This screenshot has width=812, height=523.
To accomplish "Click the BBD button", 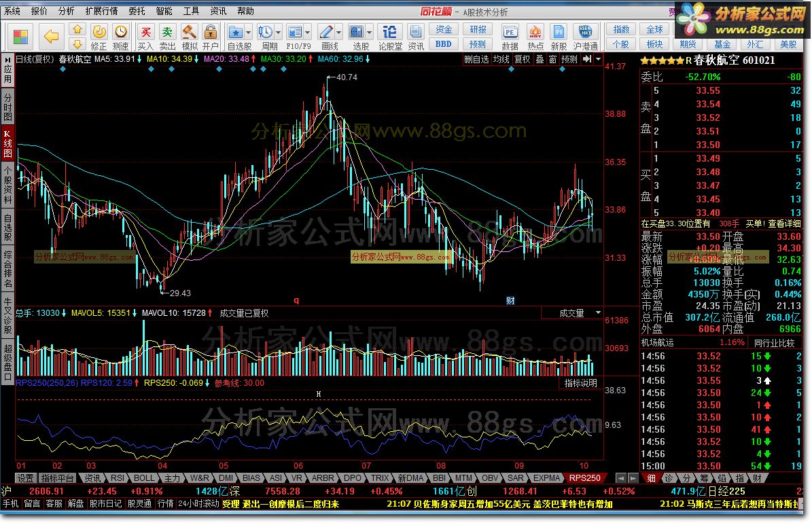I will tap(444, 45).
